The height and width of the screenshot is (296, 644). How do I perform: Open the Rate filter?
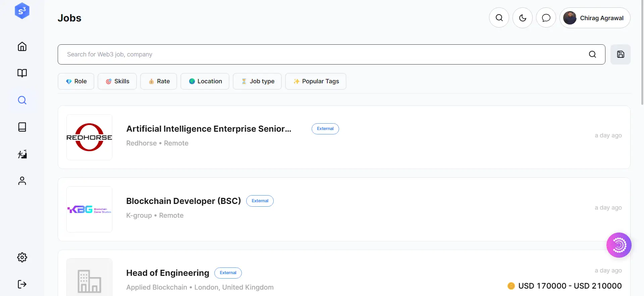coord(159,81)
